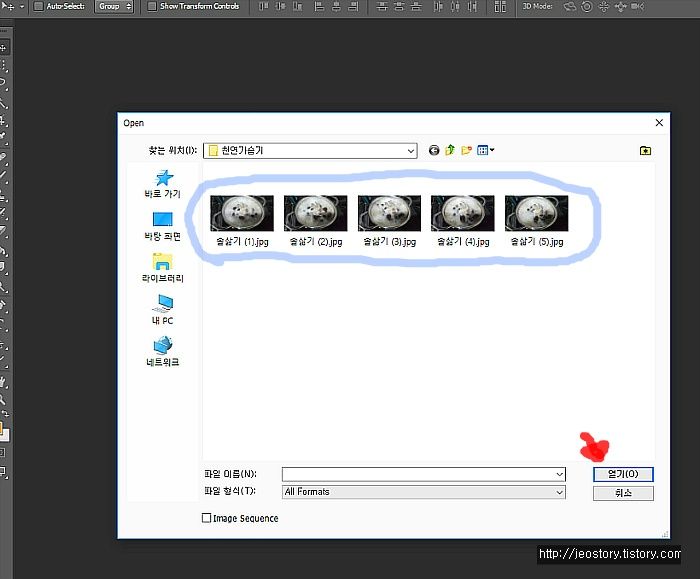Select 3D Scale camera icon

pos(638,6)
